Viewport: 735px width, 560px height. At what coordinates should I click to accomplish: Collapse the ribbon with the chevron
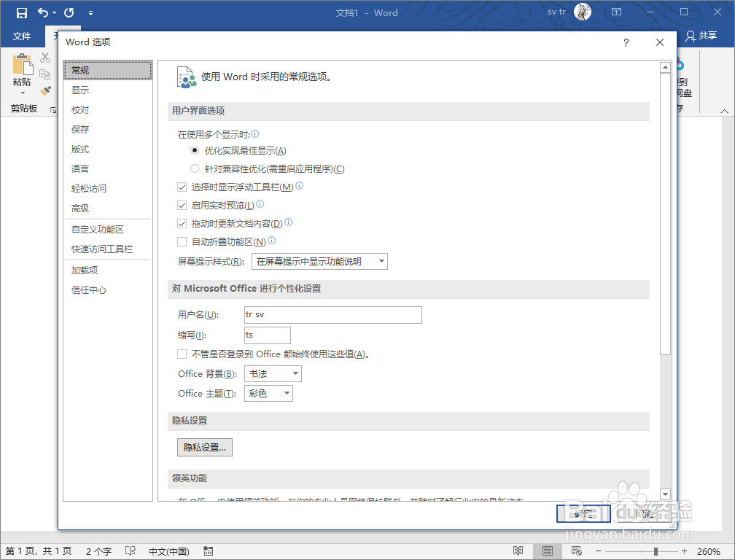(x=724, y=111)
